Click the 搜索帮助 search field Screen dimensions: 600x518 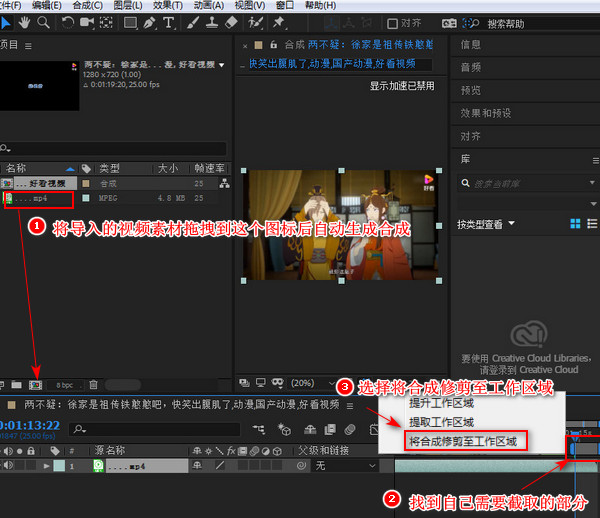[x=543, y=24]
